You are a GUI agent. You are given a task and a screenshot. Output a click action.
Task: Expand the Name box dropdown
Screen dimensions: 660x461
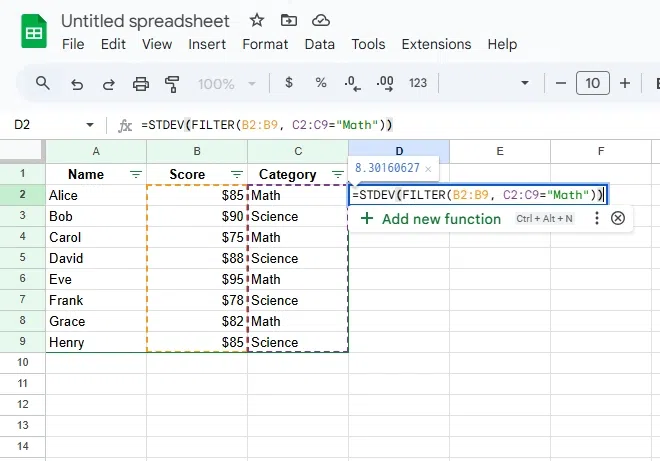pos(90,125)
